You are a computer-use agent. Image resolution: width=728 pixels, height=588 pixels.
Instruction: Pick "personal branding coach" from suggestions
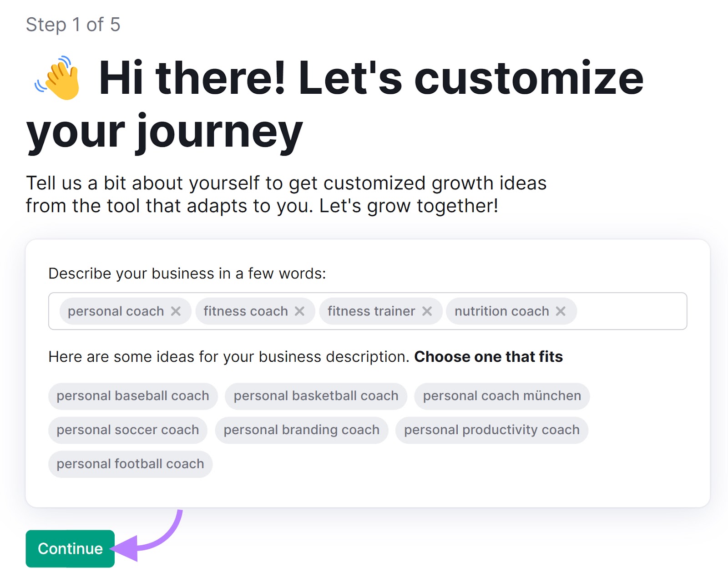(301, 430)
